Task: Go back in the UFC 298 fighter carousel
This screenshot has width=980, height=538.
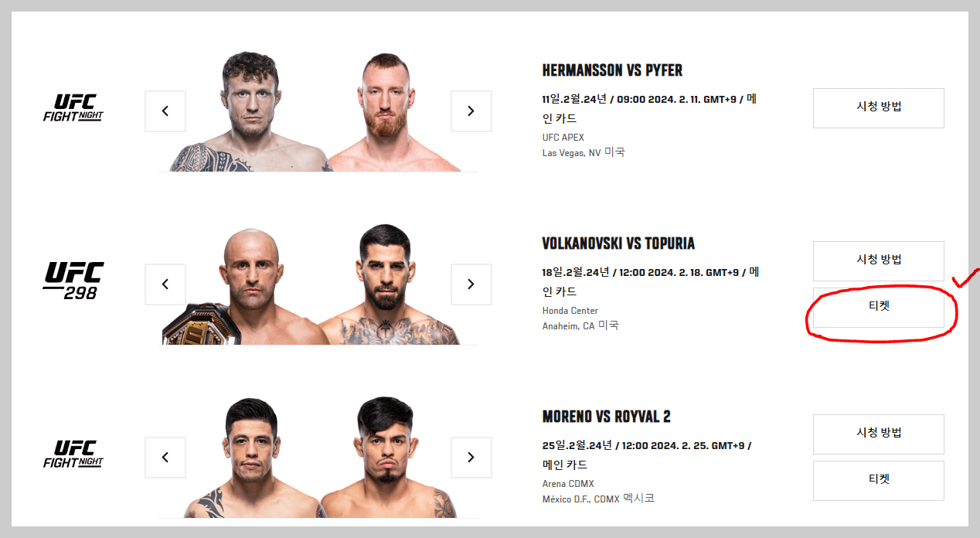Action: click(165, 284)
